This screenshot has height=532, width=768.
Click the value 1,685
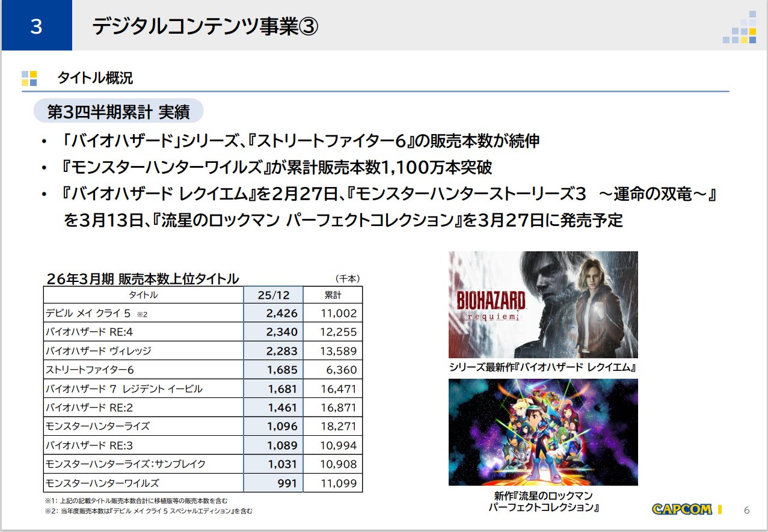click(x=281, y=370)
